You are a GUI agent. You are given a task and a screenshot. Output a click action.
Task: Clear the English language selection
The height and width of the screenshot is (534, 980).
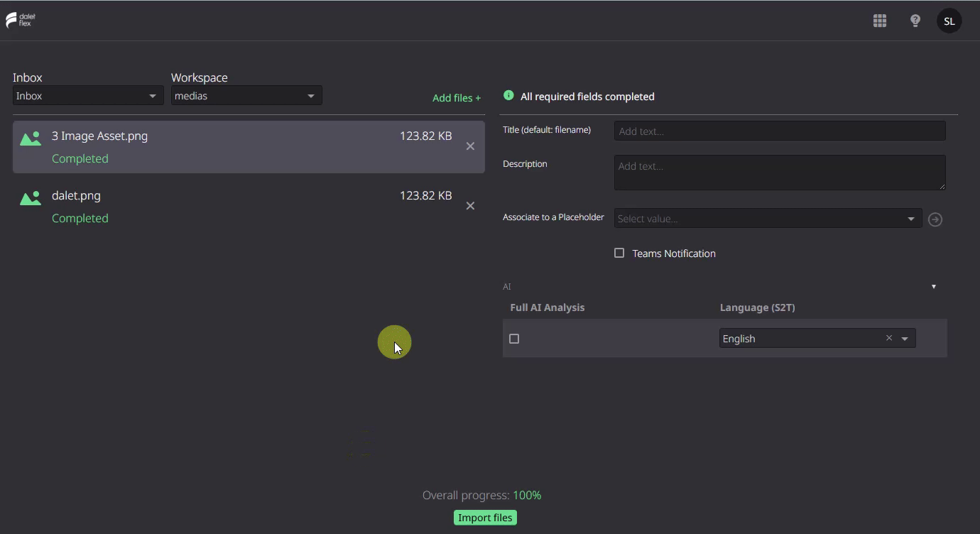888,338
